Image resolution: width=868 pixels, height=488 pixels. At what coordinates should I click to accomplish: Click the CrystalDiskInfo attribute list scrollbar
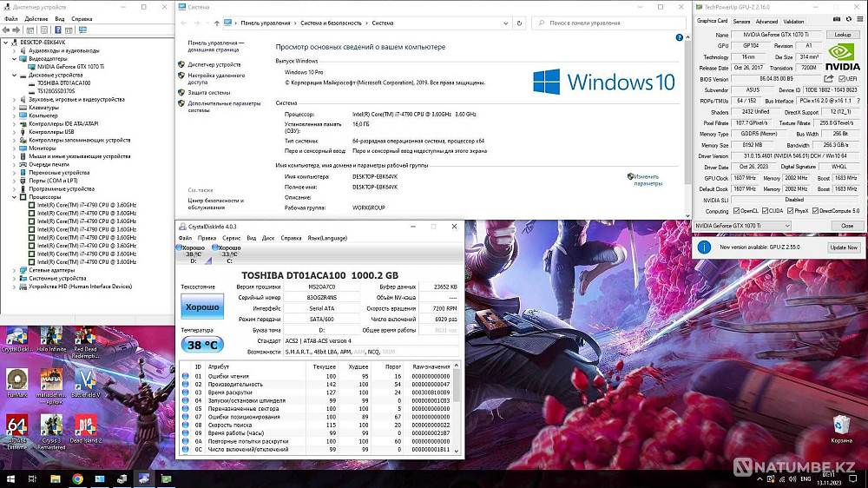pyautogui.click(x=457, y=408)
